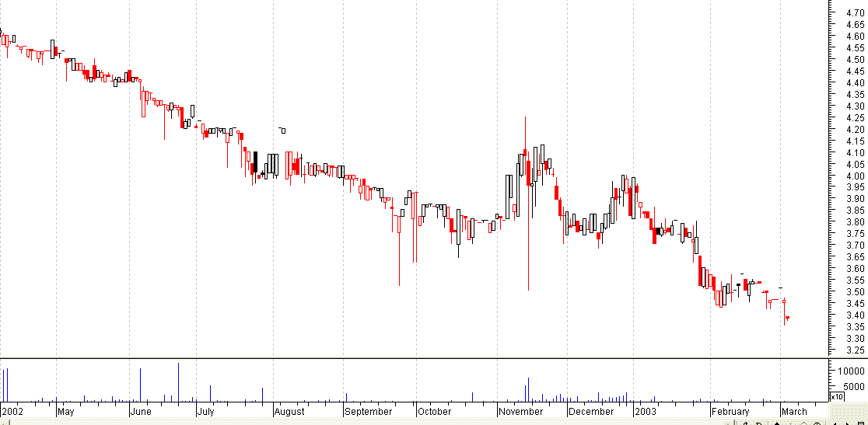This screenshot has height=425, width=868.
Task: Click the 3.90 price axis value
Action: click(x=856, y=199)
